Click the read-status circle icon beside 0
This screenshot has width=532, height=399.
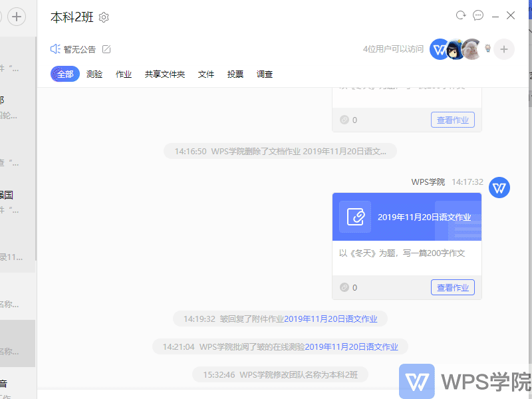344,287
